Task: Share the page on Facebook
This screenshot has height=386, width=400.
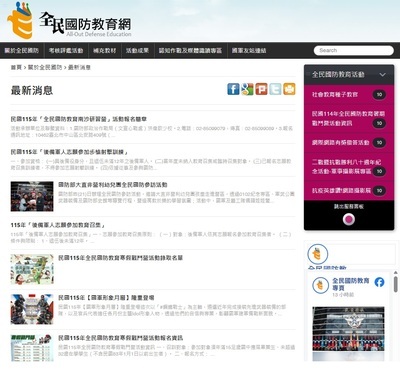Action: (233, 89)
